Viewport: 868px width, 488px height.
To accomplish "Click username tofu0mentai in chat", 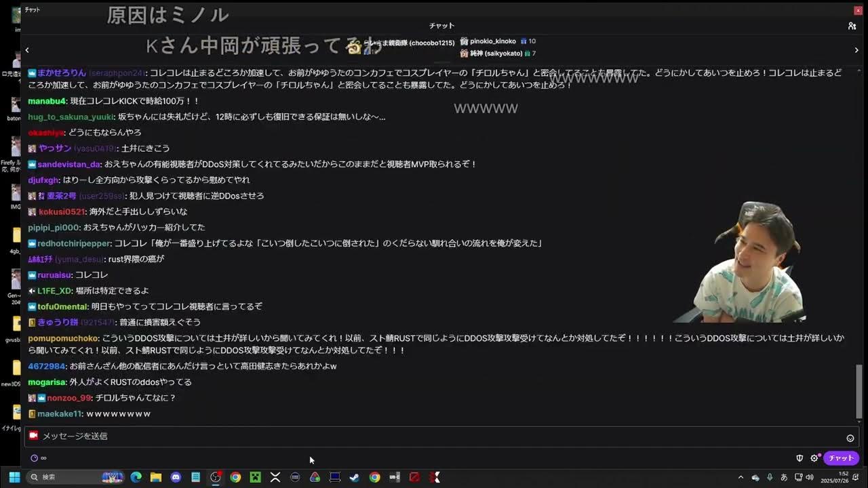I will (x=62, y=306).
